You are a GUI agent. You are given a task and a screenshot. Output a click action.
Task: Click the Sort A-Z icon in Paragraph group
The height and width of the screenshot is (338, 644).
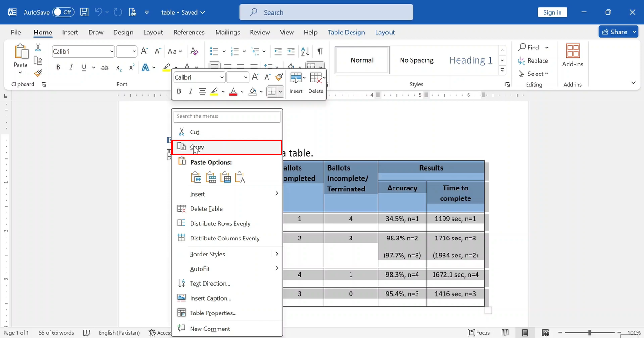(305, 51)
